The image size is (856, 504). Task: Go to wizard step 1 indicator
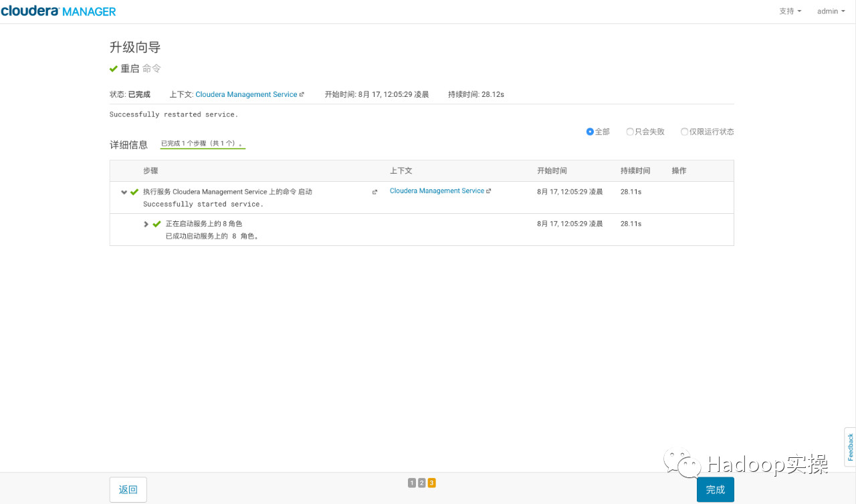(x=412, y=483)
